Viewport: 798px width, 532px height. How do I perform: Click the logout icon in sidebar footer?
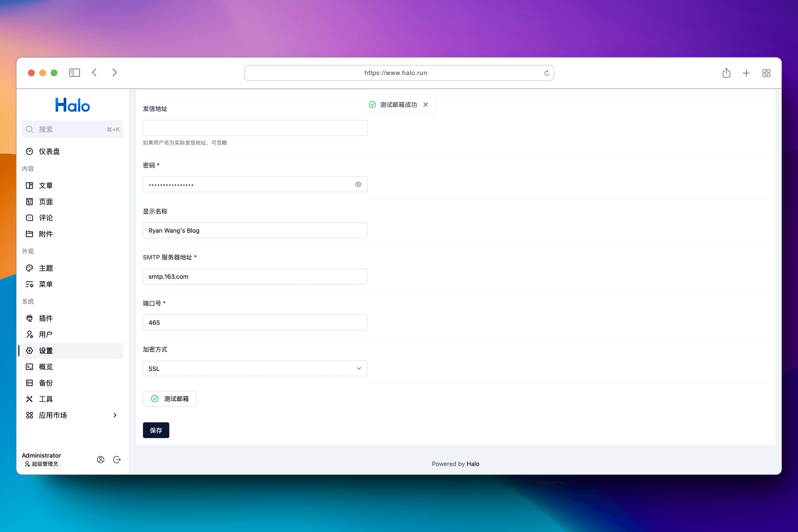click(x=117, y=459)
